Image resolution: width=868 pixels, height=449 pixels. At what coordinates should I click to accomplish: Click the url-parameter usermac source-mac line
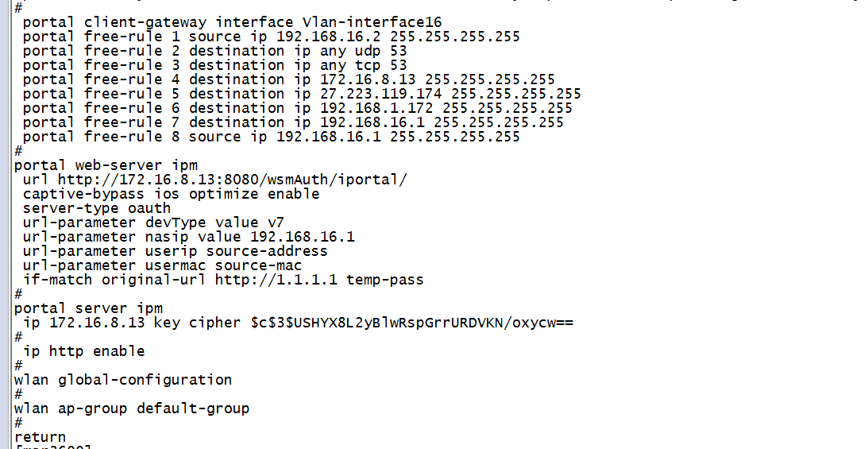coord(162,265)
